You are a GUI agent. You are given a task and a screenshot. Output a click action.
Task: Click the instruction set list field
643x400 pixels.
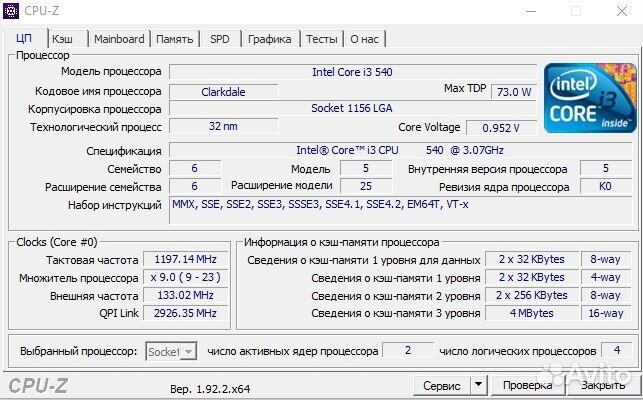click(400, 210)
